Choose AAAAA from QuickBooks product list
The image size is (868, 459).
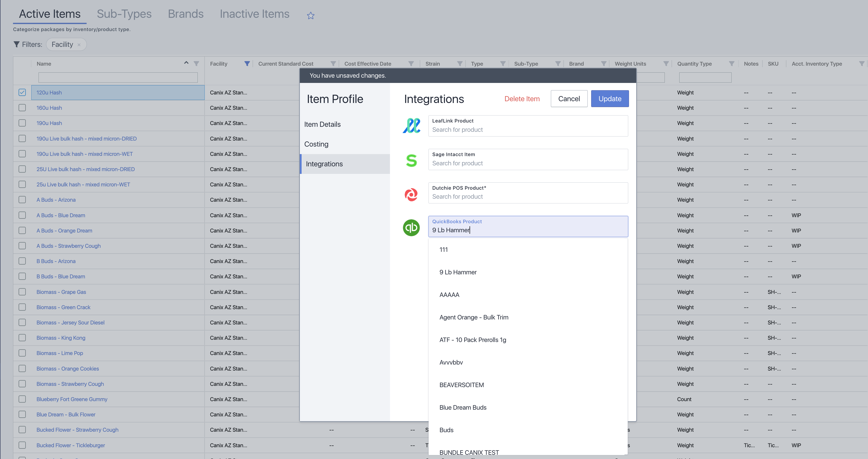pos(528,295)
